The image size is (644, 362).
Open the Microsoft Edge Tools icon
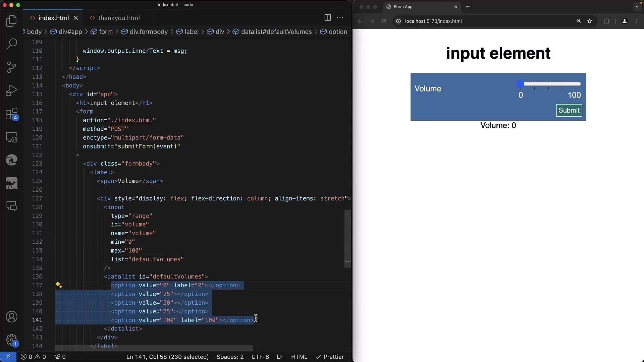[11, 160]
